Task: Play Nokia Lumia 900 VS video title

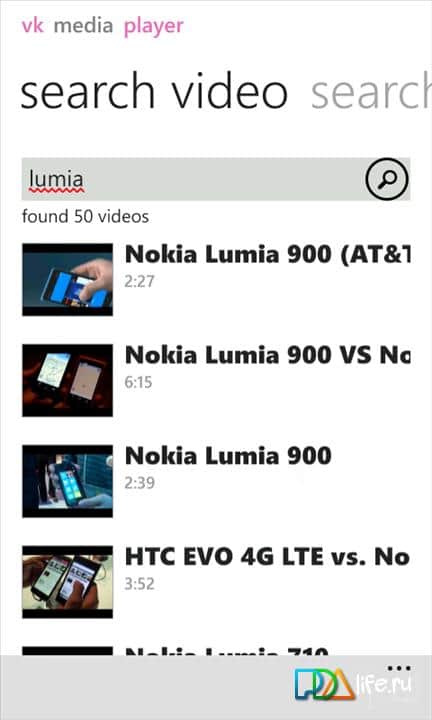Action: (x=267, y=355)
